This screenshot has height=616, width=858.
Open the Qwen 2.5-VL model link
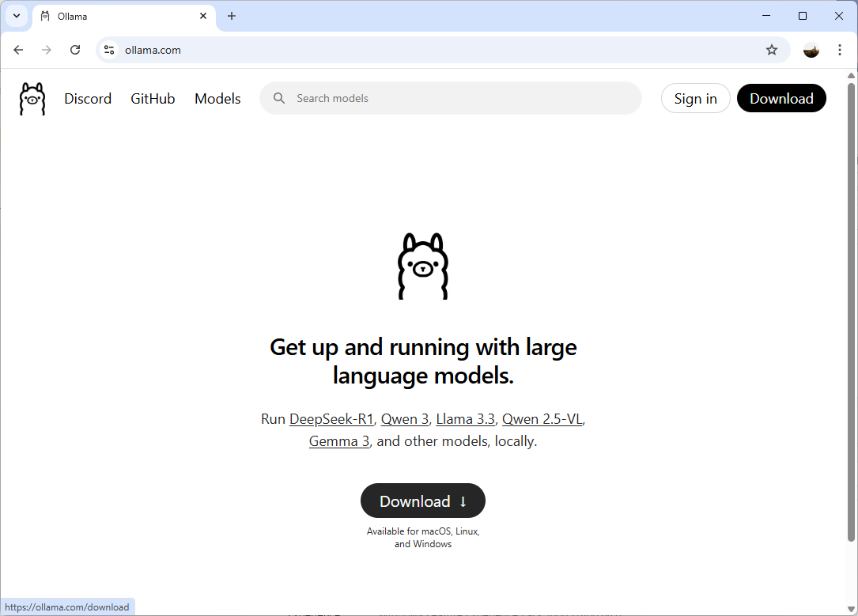542,419
